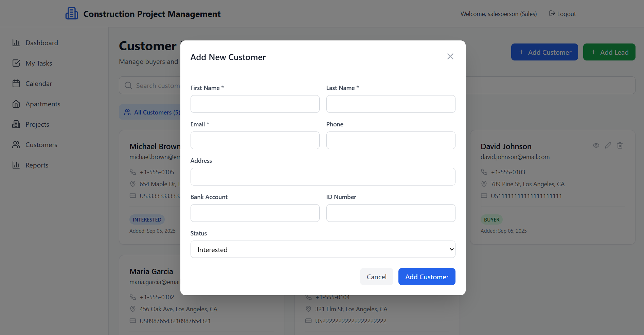Click the edit pencil icon for David Johnson
The image size is (644, 335).
(x=608, y=145)
